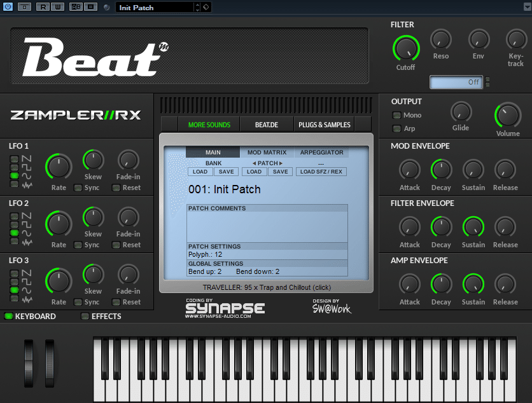Click Amp Envelope Release knob
Screen dimensions: 532x403
pyautogui.click(x=505, y=284)
